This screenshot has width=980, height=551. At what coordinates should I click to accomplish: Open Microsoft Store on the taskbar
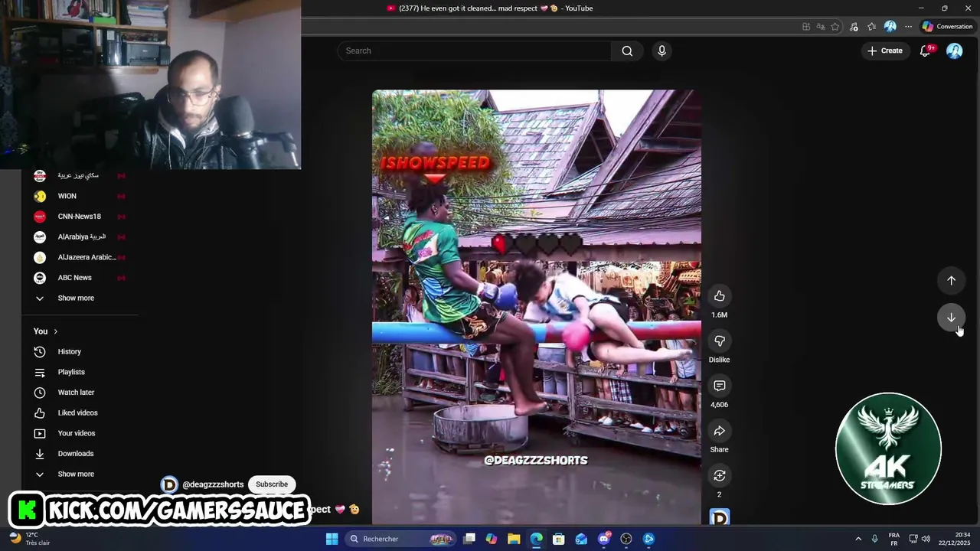tap(559, 539)
